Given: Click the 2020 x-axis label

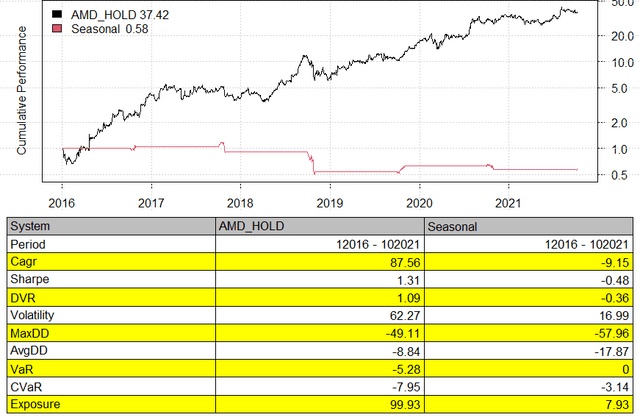Looking at the screenshot, I should (x=419, y=203).
